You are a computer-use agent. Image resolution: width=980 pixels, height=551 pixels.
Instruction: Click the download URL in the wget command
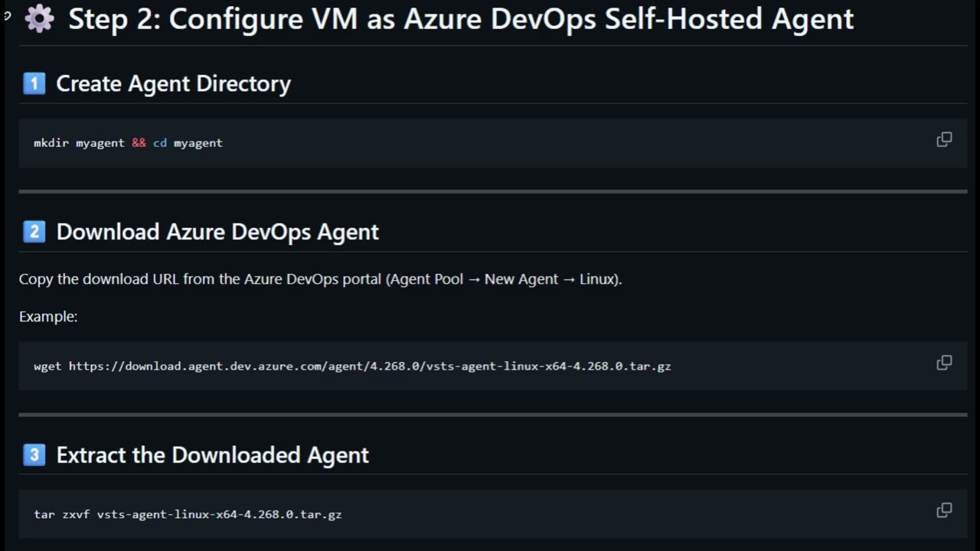tap(370, 367)
